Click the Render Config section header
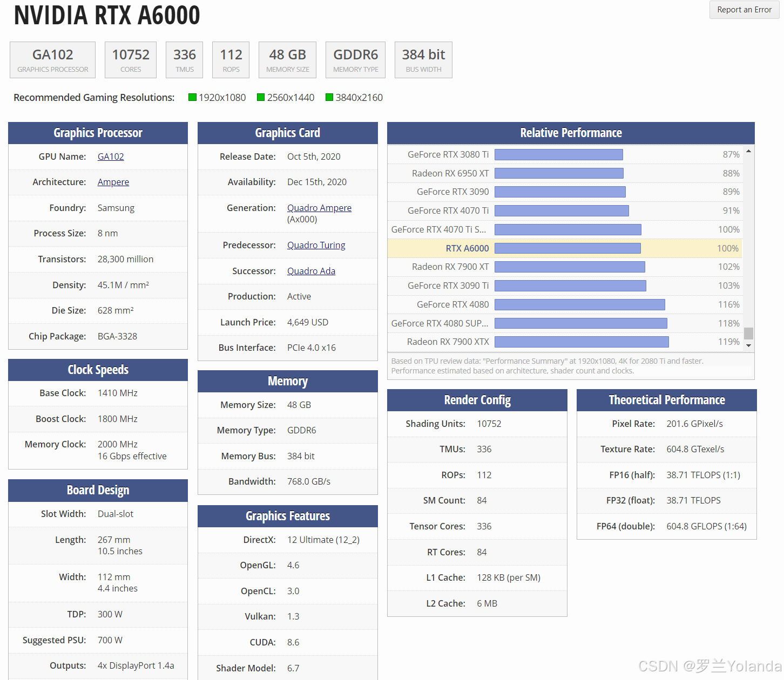The height and width of the screenshot is (680, 784). (x=477, y=400)
